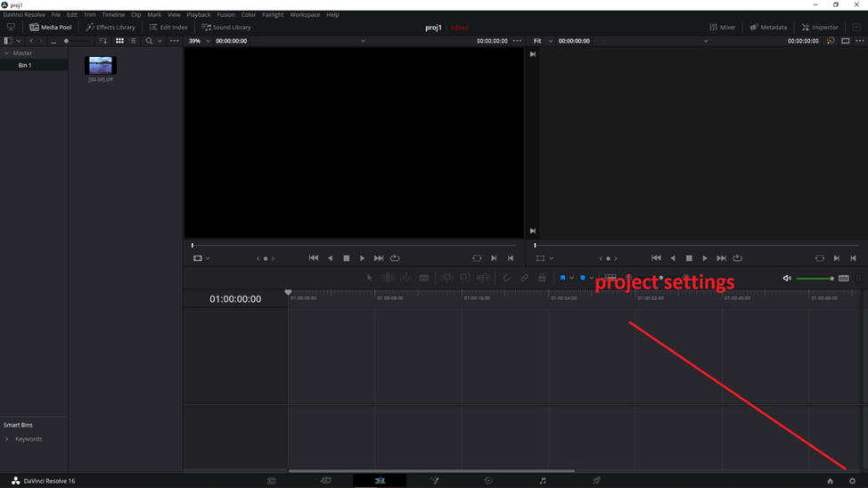Image resolution: width=868 pixels, height=488 pixels.
Task: Toggle the DIM audio button
Action: tap(844, 279)
